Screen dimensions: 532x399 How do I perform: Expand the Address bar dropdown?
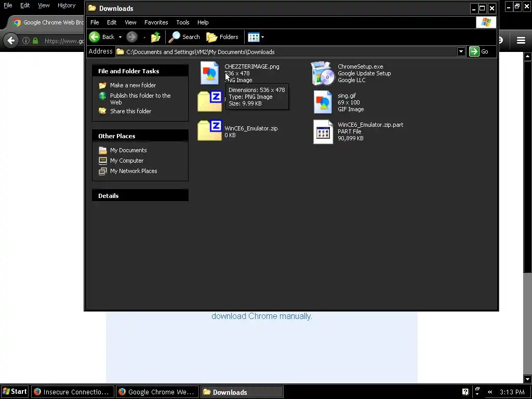461,51
